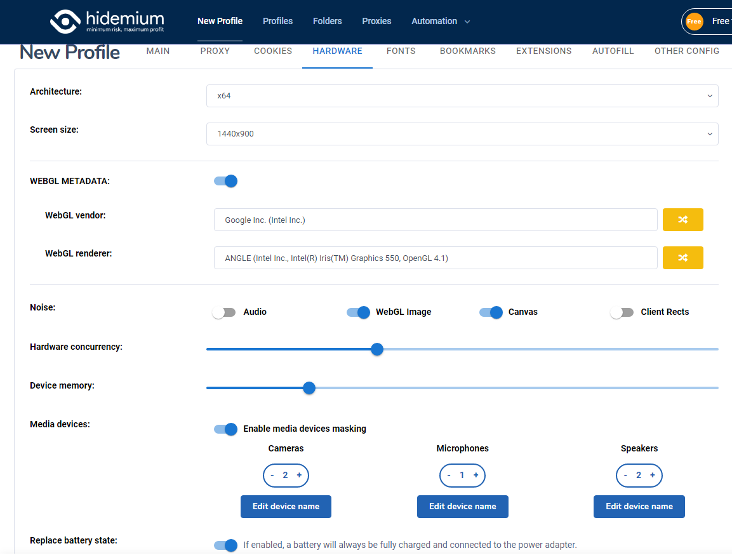
Task: Switch to the COOKIES tab
Action: tap(273, 51)
